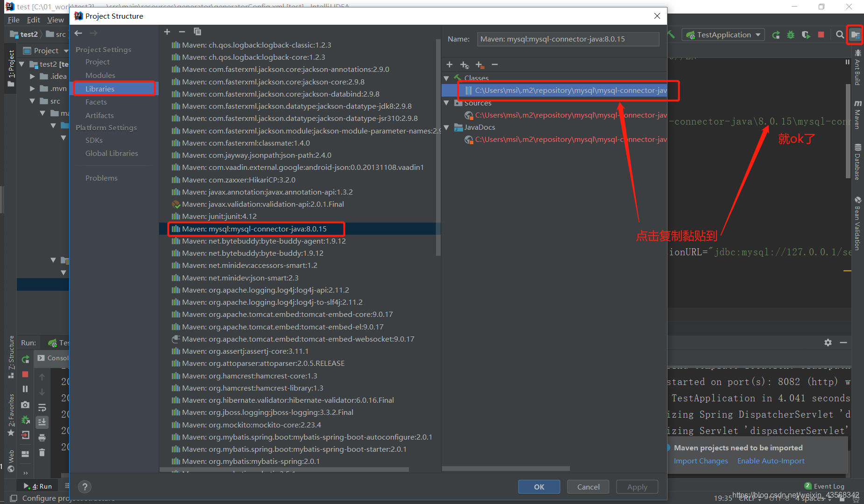
Task: Open the Maven tool window
Action: click(x=857, y=114)
